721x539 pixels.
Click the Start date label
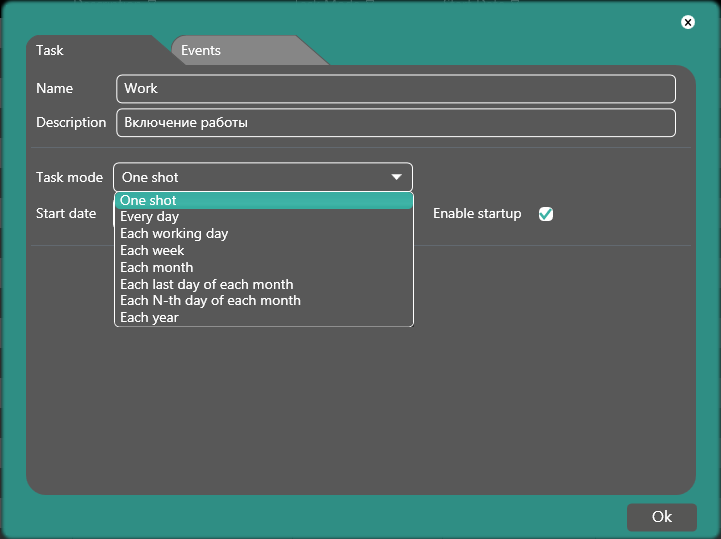coord(66,214)
